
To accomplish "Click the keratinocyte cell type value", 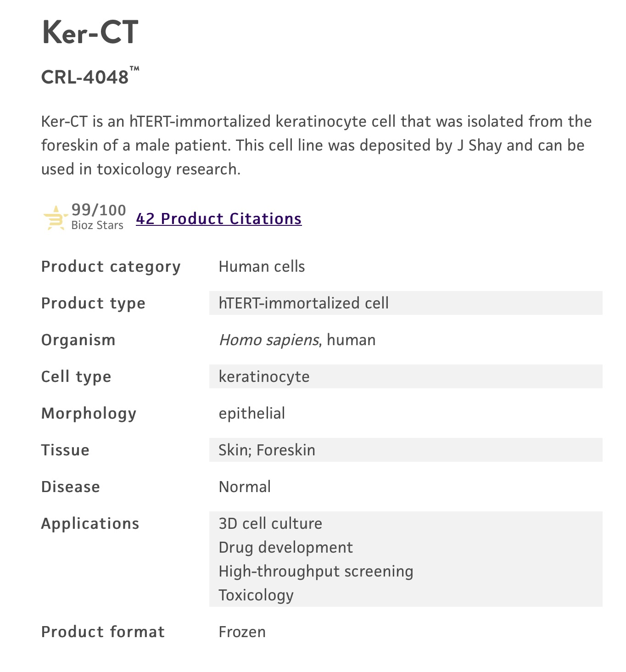I will (264, 376).
